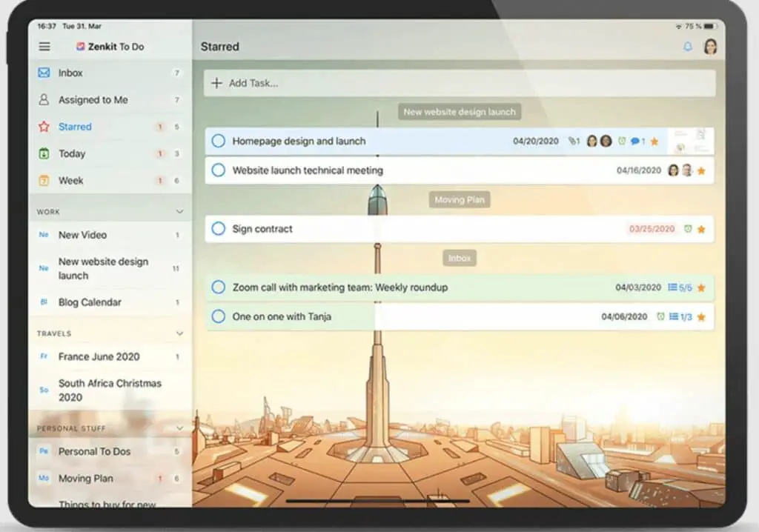Click reminder alarm icon on One on one task

click(660, 317)
